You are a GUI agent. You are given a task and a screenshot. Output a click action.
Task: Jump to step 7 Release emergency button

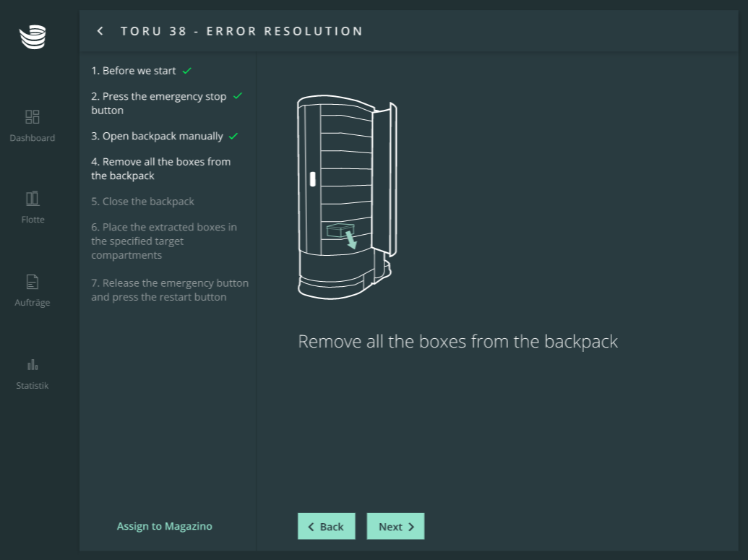169,290
